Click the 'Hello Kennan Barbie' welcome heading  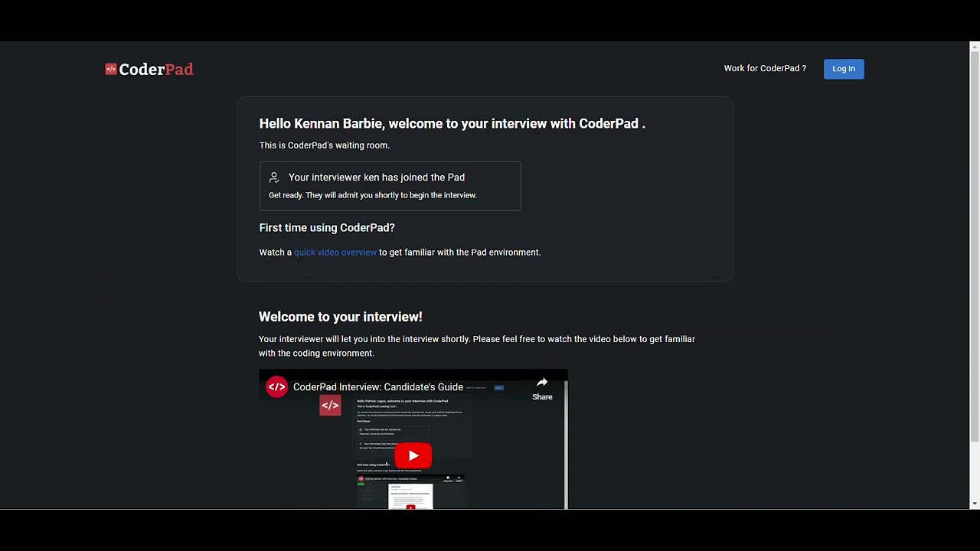[x=452, y=123]
